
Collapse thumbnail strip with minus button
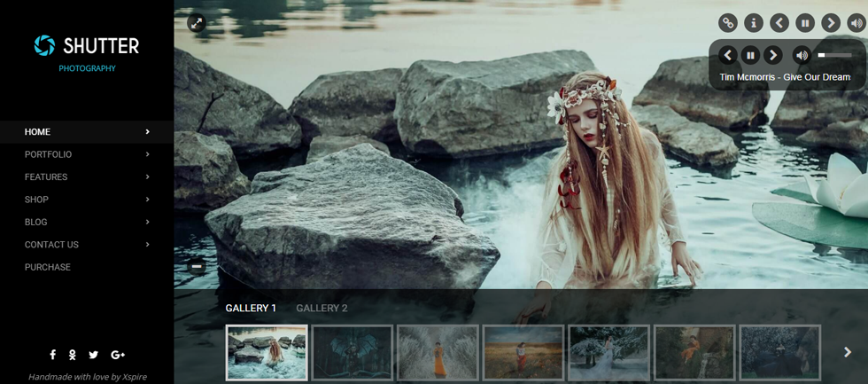[196, 267]
